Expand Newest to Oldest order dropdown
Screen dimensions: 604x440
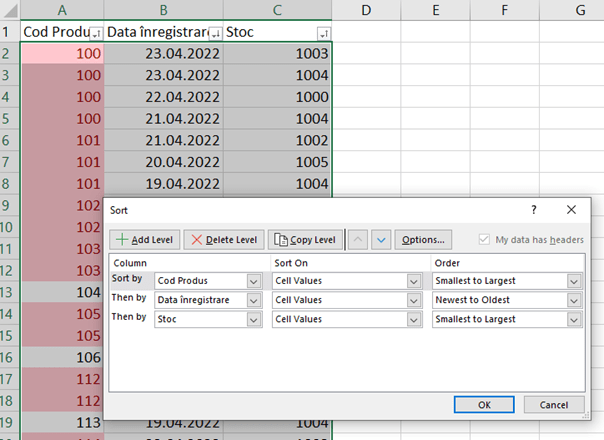(x=573, y=300)
